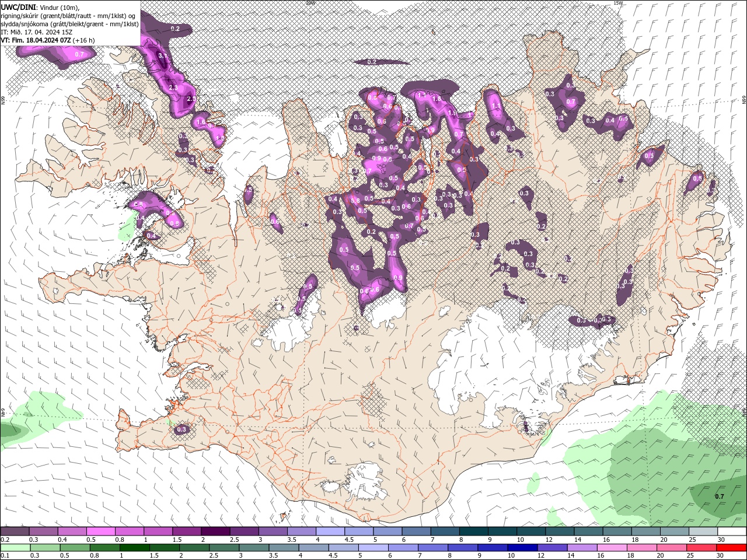The width and height of the screenshot is (747, 560).
Task: Pick the bright red 30 swatch in lower legend
Action: pos(731,548)
